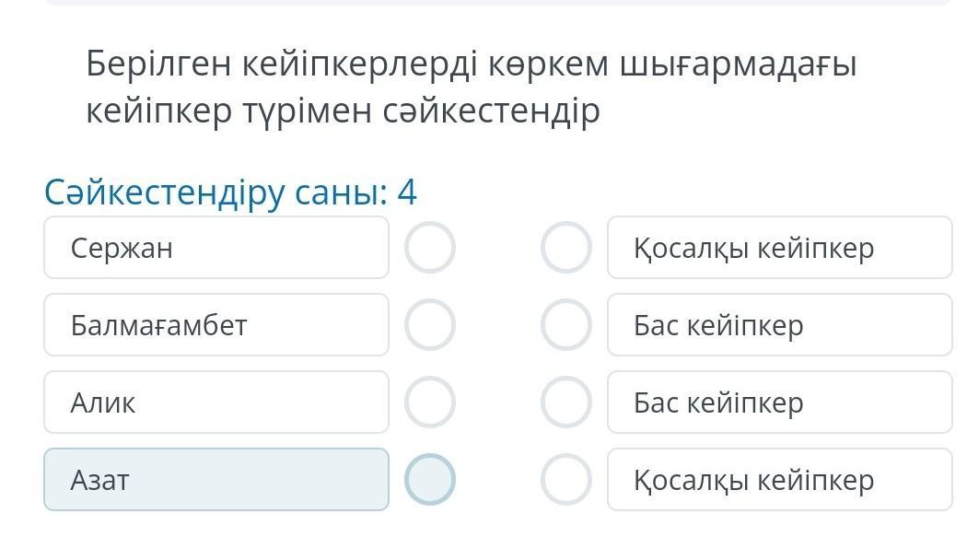Click the question line ending with сәйкестендір
This screenshot has height=560, width=967.
click(343, 111)
